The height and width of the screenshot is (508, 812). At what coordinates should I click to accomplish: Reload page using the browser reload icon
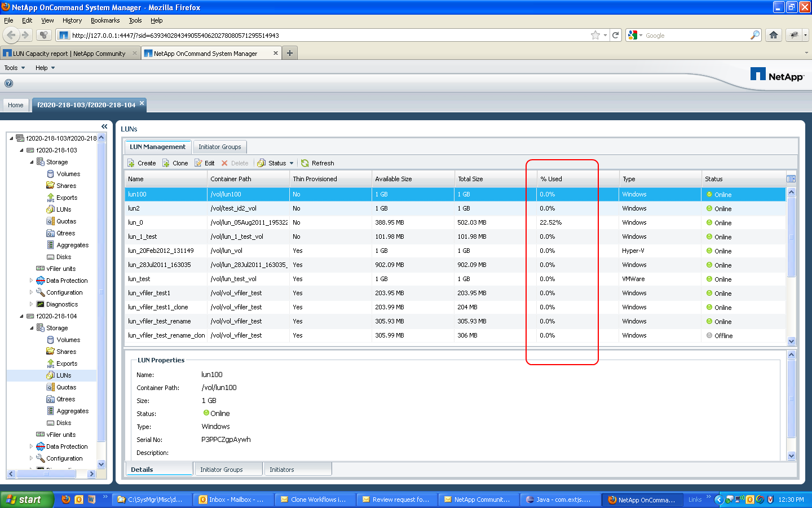[x=616, y=35]
